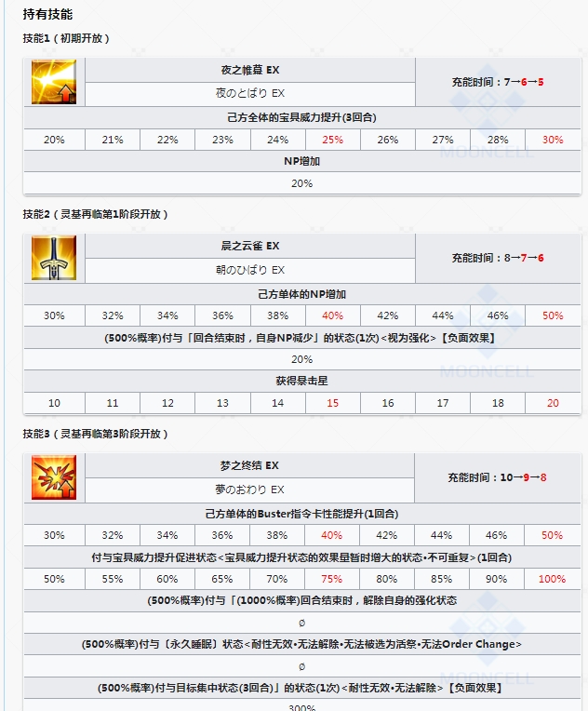Screen dimensions: 588x711
Task: Select the 85% value
Action: click(x=442, y=579)
